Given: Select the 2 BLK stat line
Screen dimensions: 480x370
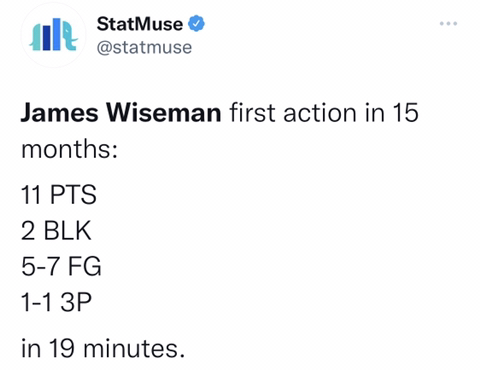Looking at the screenshot, I should pyautogui.click(x=56, y=230).
